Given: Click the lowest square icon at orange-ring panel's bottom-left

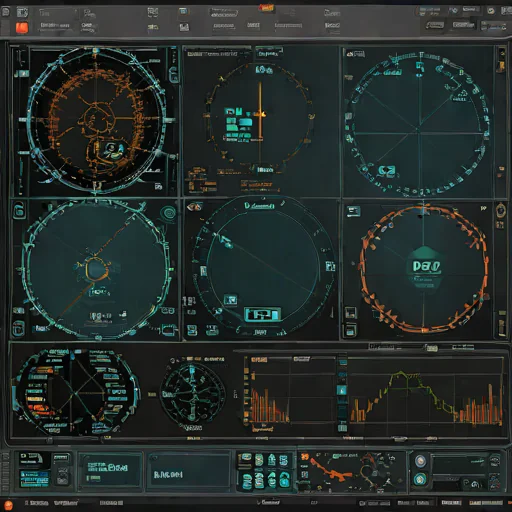Looking at the screenshot, I should (x=350, y=330).
